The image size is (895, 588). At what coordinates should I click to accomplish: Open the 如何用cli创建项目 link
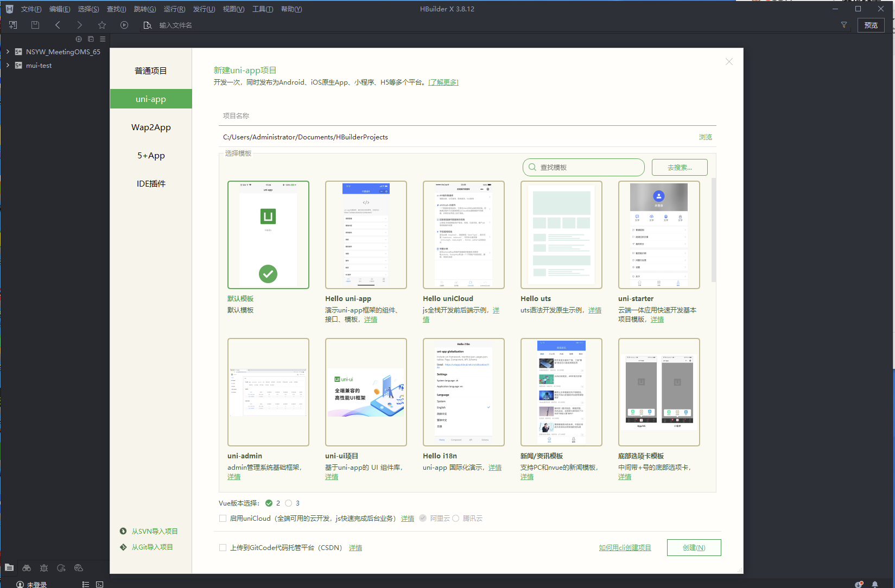[x=625, y=547]
